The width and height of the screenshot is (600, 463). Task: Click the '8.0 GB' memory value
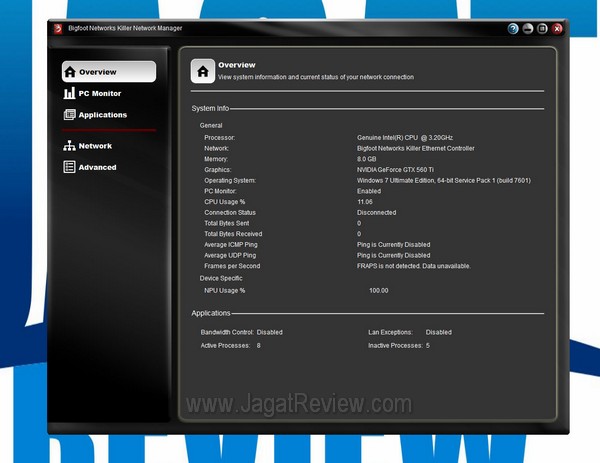tap(367, 159)
